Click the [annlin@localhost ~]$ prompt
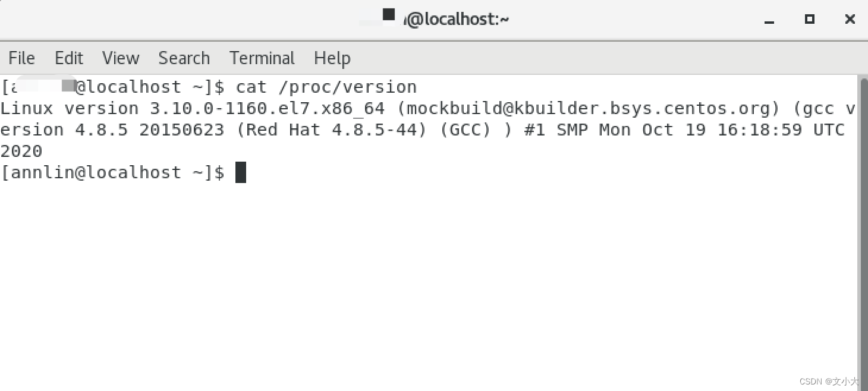Image resolution: width=868 pixels, height=391 pixels. point(112,172)
